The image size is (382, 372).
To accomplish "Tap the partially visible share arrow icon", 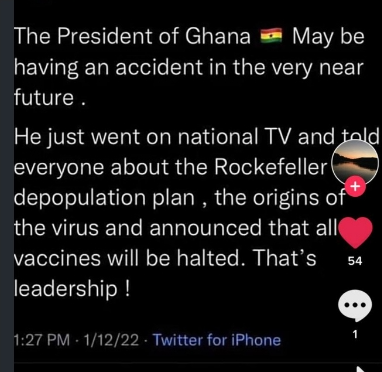I will [x=363, y=369].
